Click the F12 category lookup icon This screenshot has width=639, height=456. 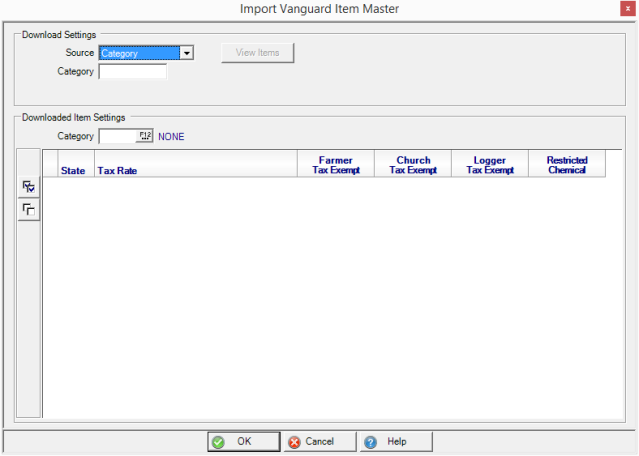tap(144, 136)
